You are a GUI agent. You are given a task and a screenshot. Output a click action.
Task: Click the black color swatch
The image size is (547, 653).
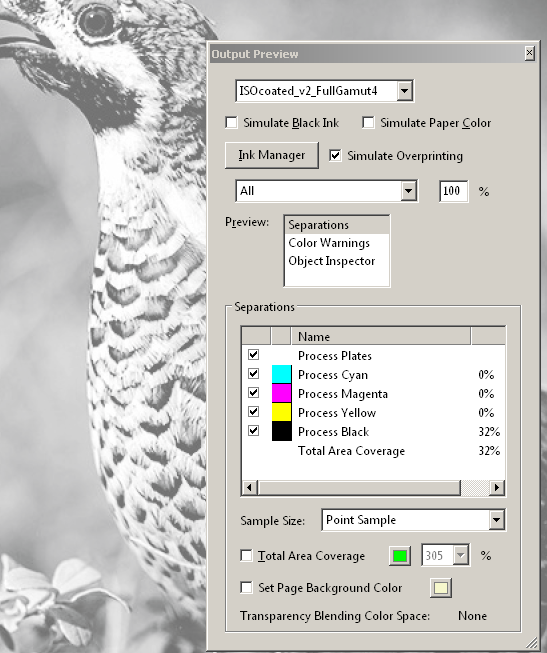click(282, 431)
